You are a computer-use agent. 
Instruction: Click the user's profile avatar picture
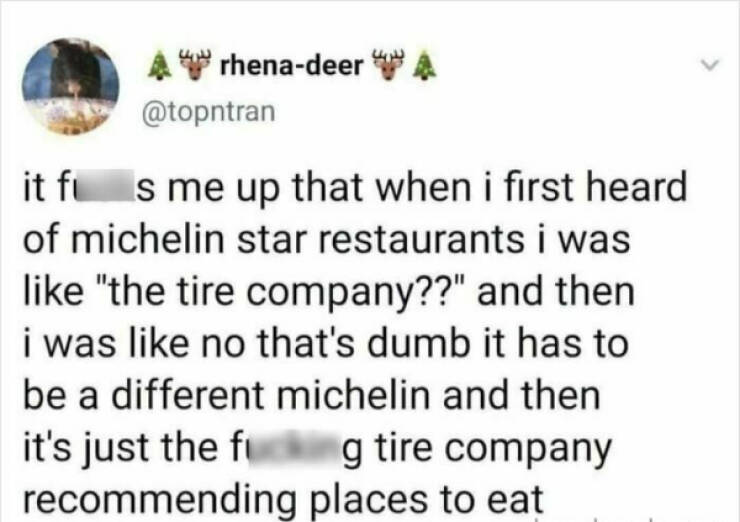pos(70,85)
